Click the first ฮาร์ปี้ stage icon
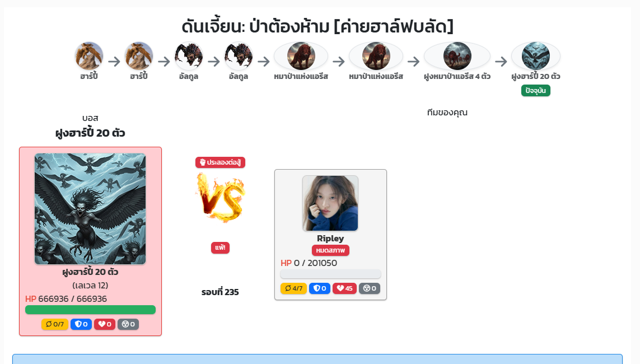Viewport: 640px width, 364px height. pyautogui.click(x=89, y=56)
